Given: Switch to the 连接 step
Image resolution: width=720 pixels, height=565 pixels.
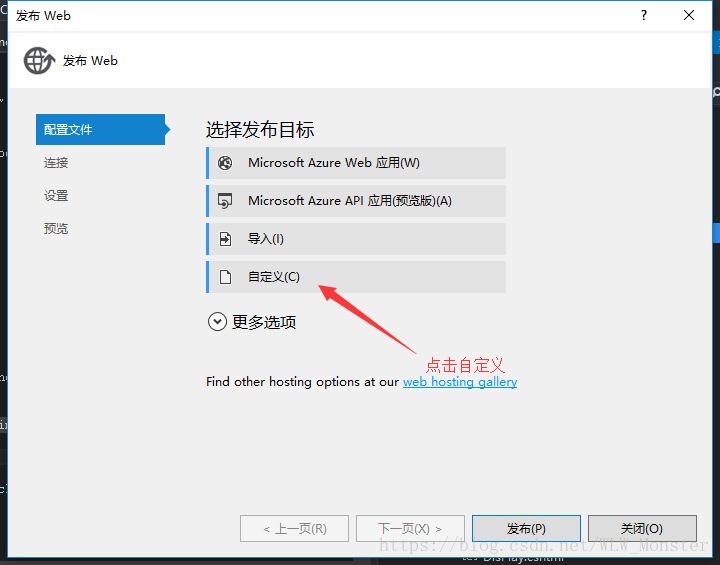Looking at the screenshot, I should 56,163.
